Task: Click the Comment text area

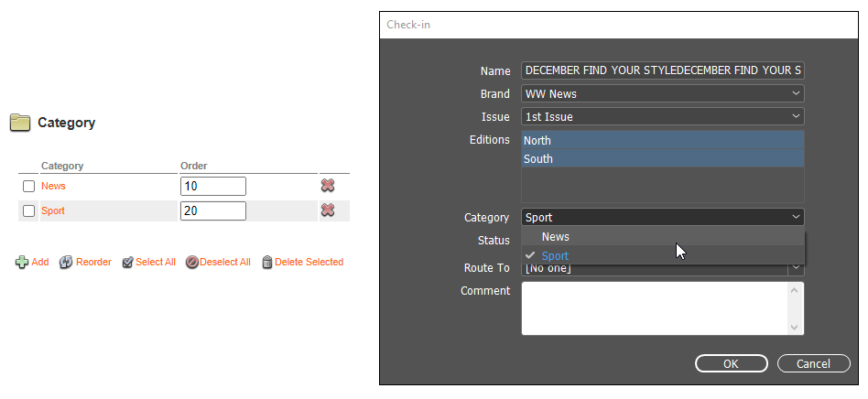Action: pos(656,308)
